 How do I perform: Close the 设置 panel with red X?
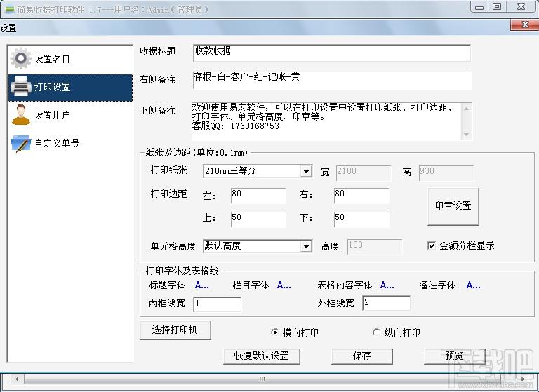click(524, 25)
